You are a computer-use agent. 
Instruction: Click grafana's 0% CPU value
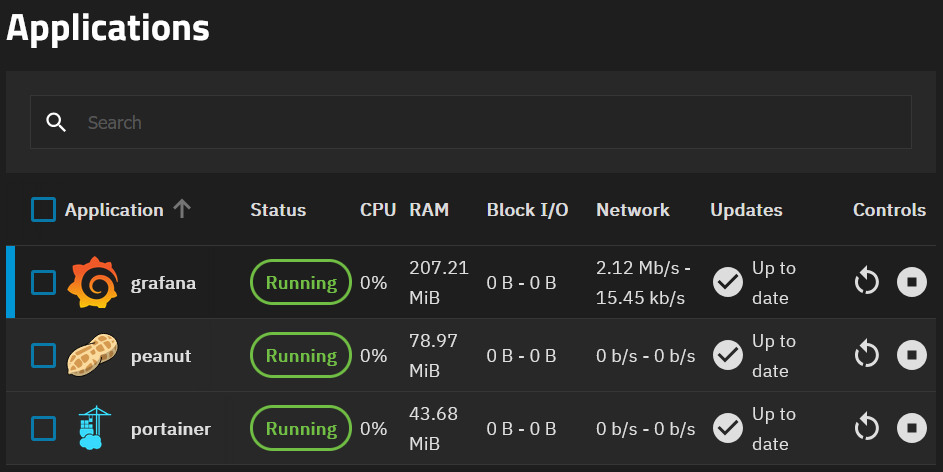(373, 283)
